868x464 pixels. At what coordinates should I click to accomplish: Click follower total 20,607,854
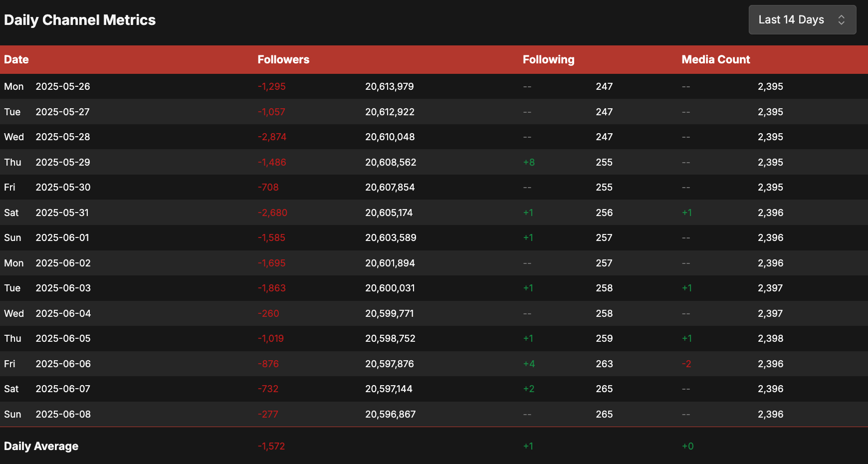(x=390, y=187)
